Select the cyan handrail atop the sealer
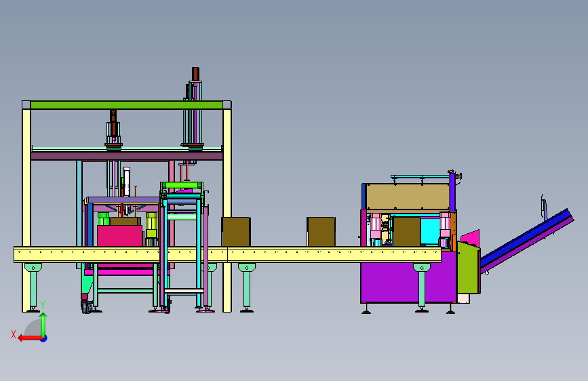This screenshot has height=381, width=588. [420, 177]
